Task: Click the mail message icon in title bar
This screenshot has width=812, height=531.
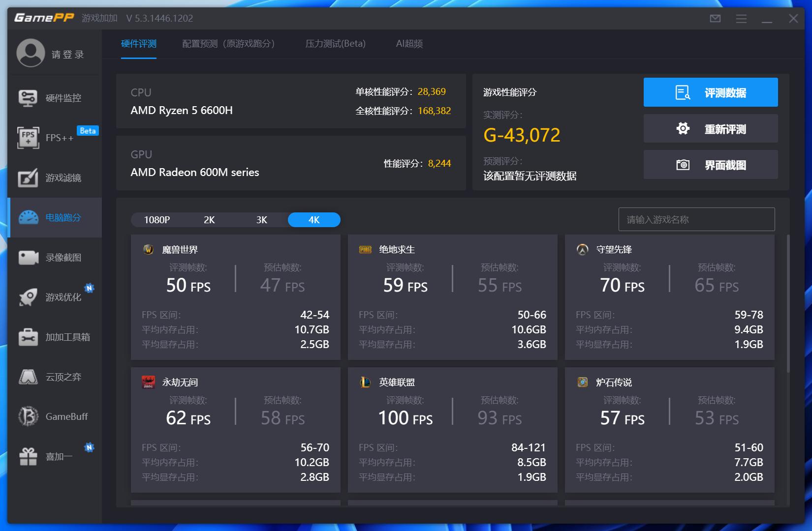Action: point(715,19)
